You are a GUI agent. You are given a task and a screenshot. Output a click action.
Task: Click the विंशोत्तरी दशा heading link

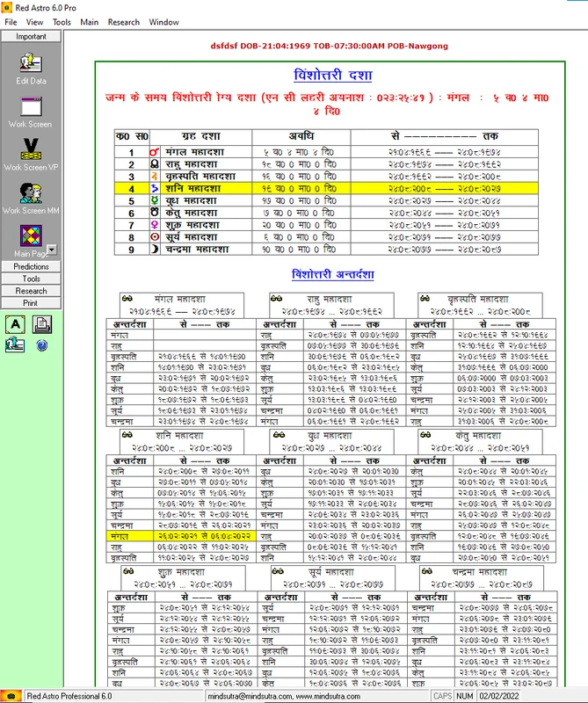point(333,75)
